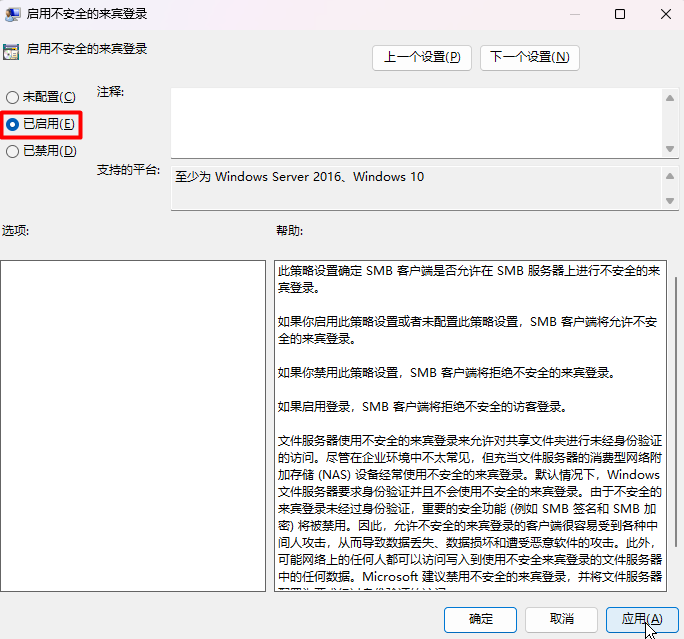Click the 应用 button
The height and width of the screenshot is (639, 684).
641,619
